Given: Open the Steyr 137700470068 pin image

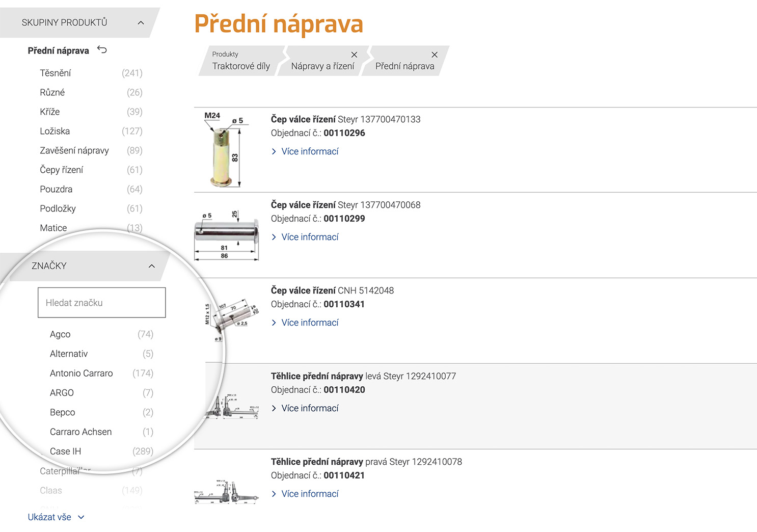Looking at the screenshot, I should [227, 235].
